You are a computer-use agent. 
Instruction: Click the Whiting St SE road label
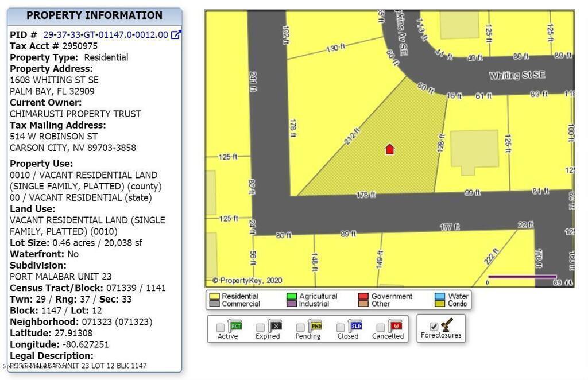[x=516, y=76]
